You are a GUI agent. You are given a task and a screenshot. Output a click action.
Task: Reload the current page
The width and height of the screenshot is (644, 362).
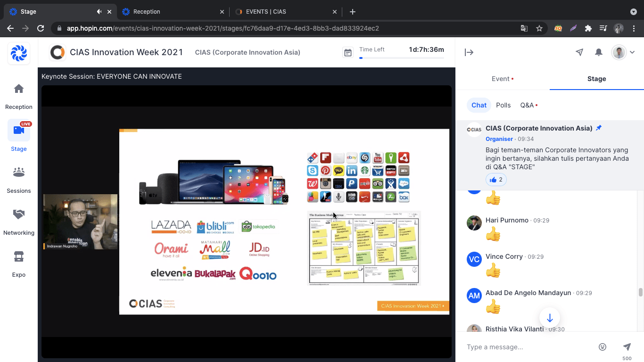tap(41, 28)
